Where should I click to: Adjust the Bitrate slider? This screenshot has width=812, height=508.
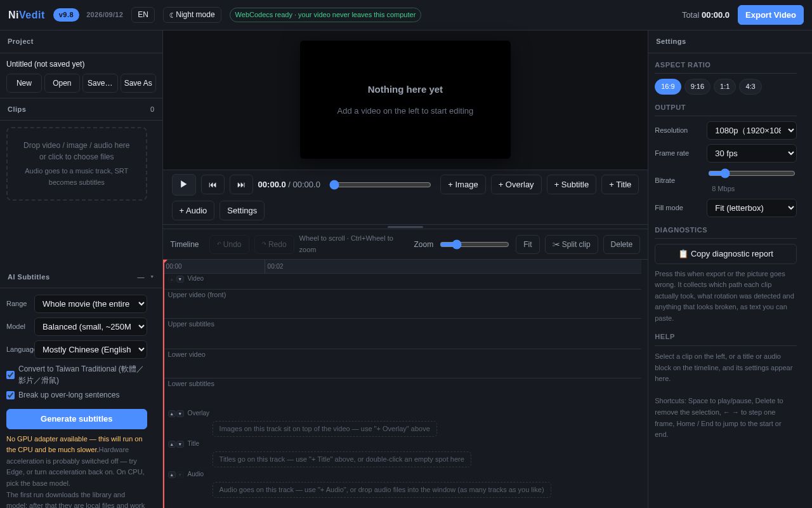click(x=752, y=173)
